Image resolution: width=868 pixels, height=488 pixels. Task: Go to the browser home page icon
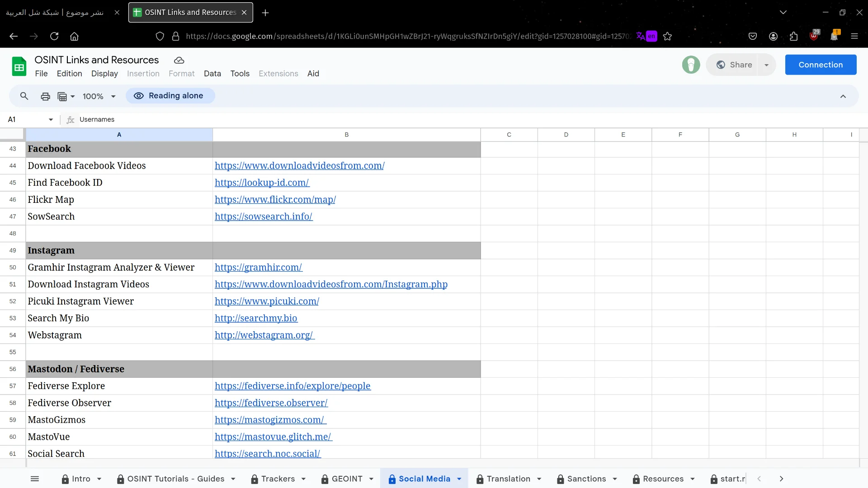pyautogui.click(x=74, y=36)
